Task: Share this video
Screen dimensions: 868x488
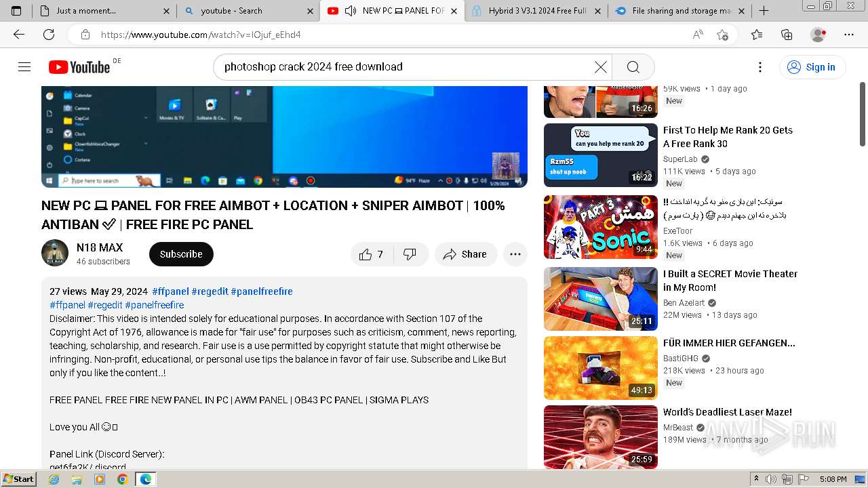Action: pyautogui.click(x=465, y=254)
